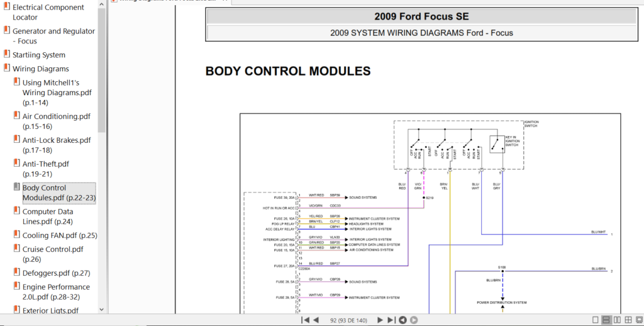Switch to two-page continuous view
Image resolution: width=644 pixels, height=326 pixels.
(x=628, y=320)
